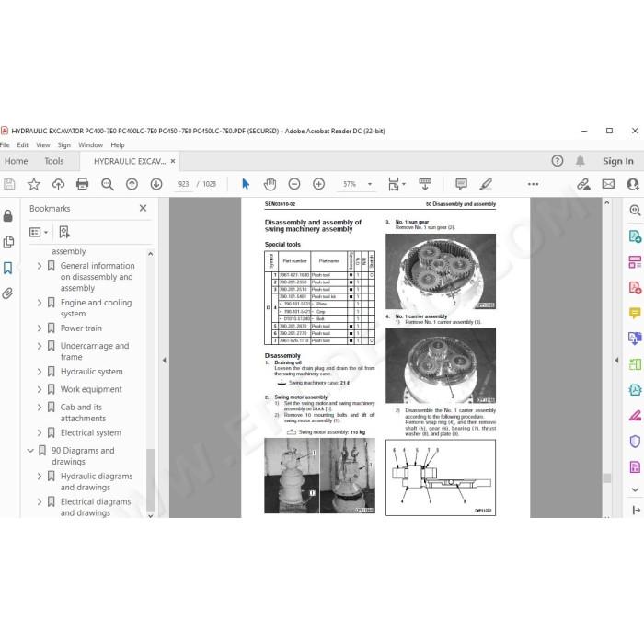Select the highlighter pen tool
The height and width of the screenshot is (644, 644).
(486, 184)
